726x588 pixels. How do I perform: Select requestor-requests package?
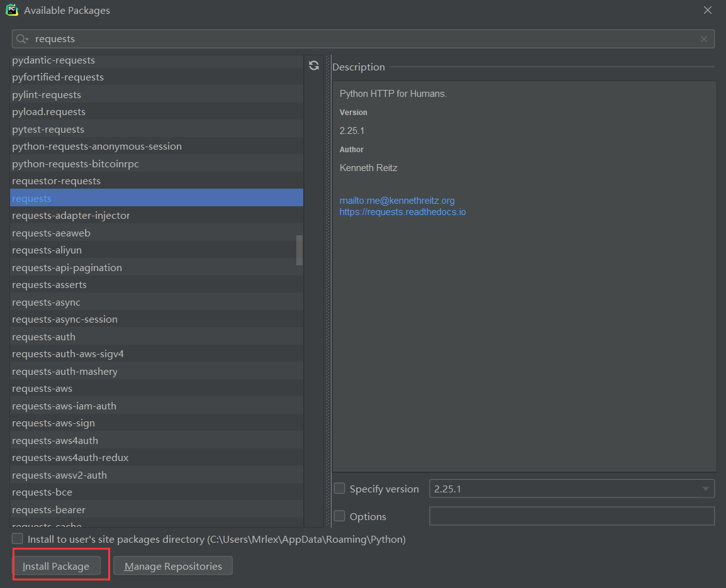157,181
